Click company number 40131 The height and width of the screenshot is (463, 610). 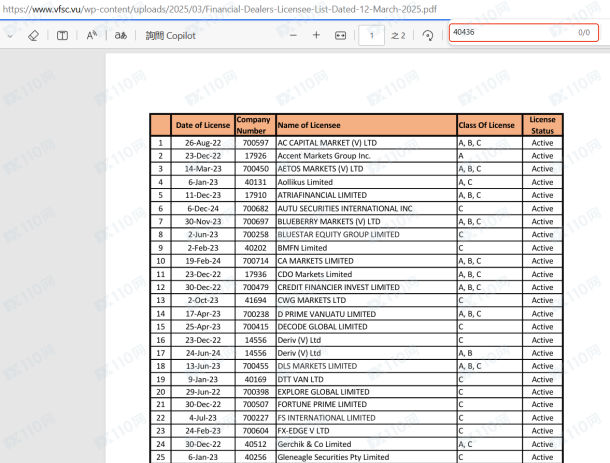tap(256, 182)
